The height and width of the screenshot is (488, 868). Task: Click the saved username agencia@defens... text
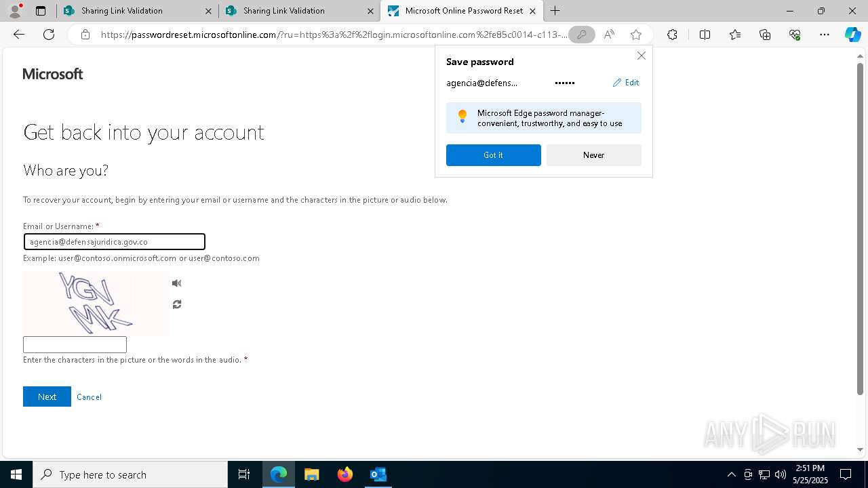point(482,83)
